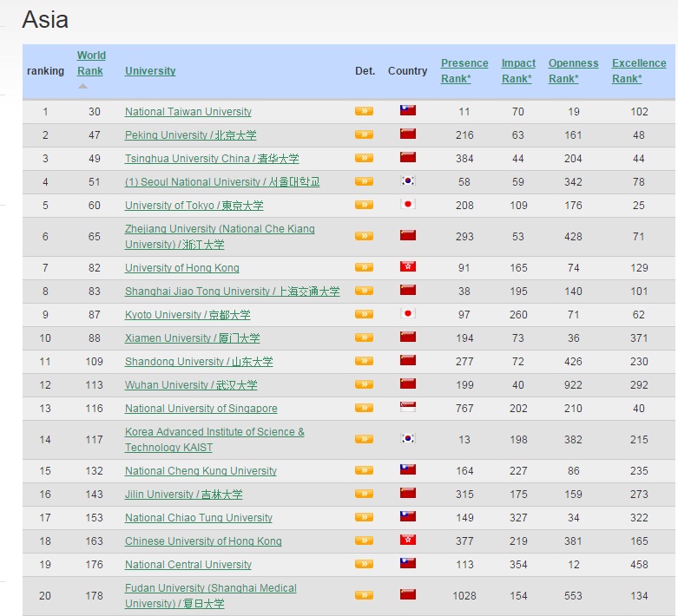Image resolution: width=678 pixels, height=616 pixels.
Task: Open details icon for National Taiwan University
Action: click(364, 111)
